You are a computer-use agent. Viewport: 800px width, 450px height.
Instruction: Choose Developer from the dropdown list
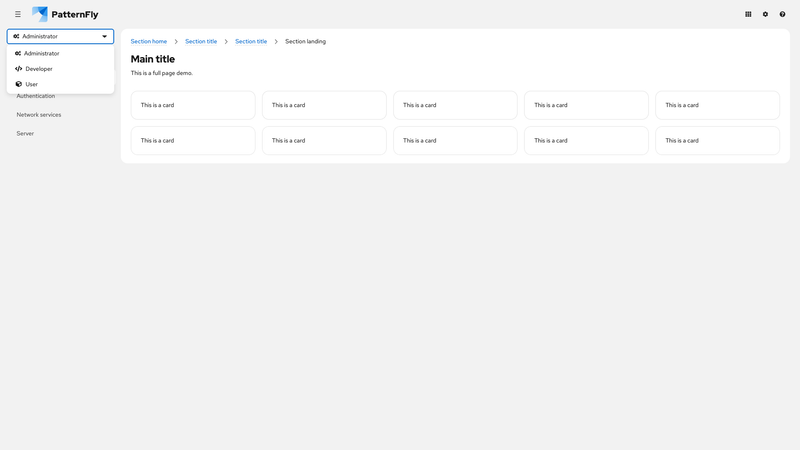pos(60,68)
